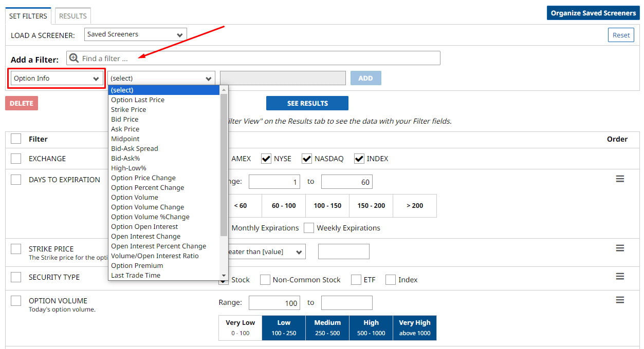Image resolution: width=644 pixels, height=349 pixels.
Task: Open the Strike Price condition dropdown
Action: pos(263,251)
